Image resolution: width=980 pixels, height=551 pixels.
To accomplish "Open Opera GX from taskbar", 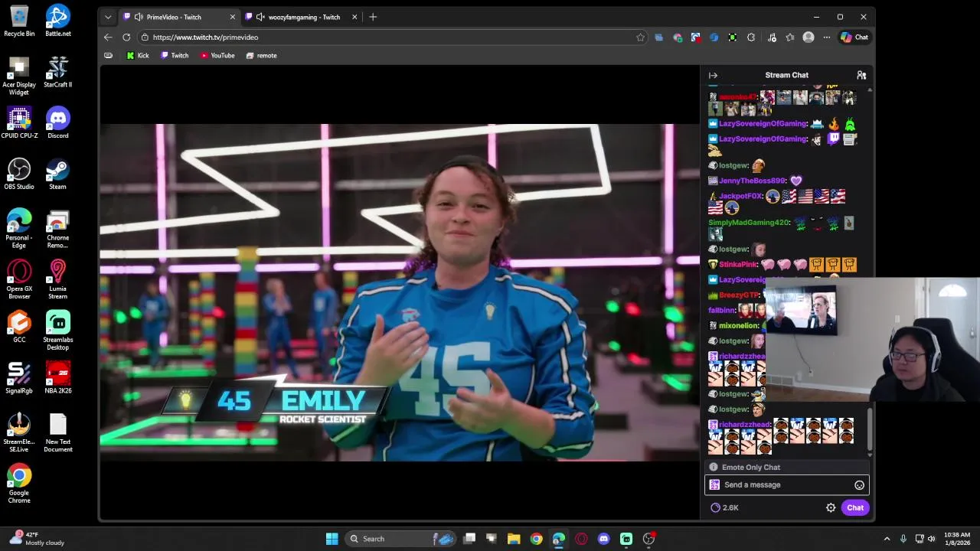I will 581,539.
